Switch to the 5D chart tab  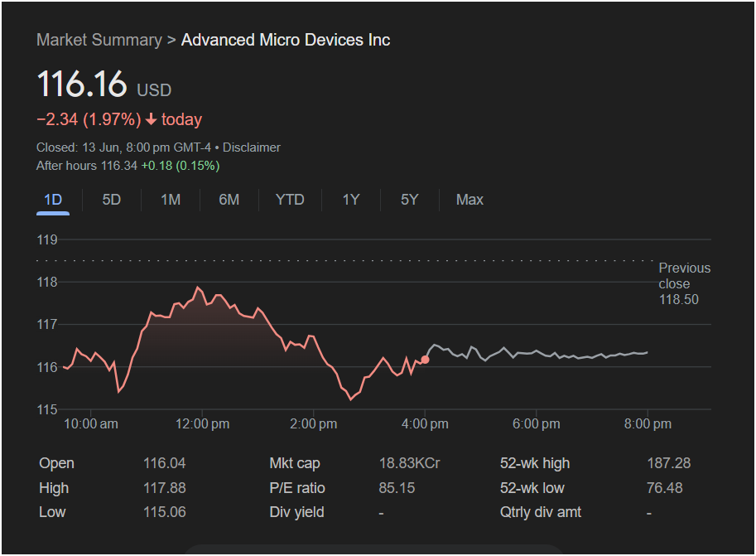click(x=112, y=200)
